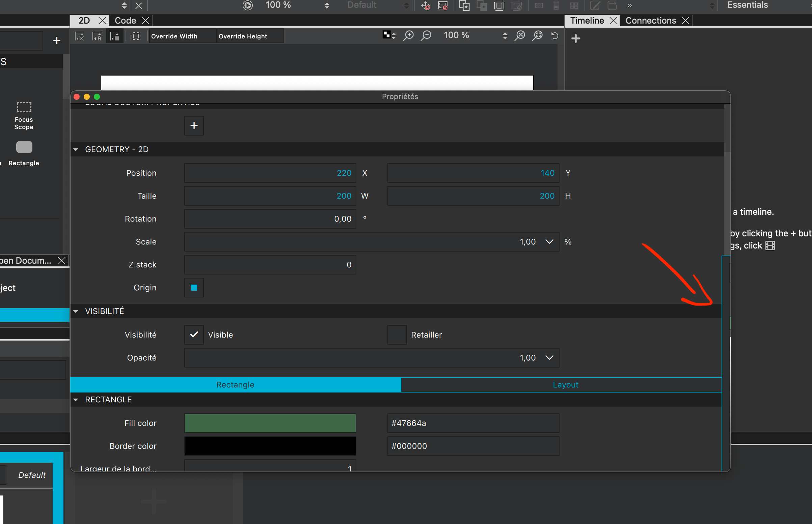
Task: Click the Position X value field
Action: point(270,173)
